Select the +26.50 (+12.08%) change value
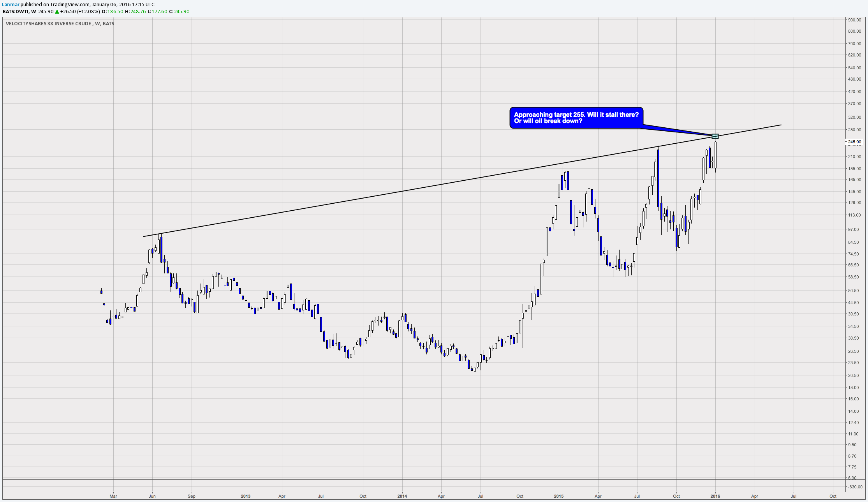868x502 pixels. tap(80, 12)
